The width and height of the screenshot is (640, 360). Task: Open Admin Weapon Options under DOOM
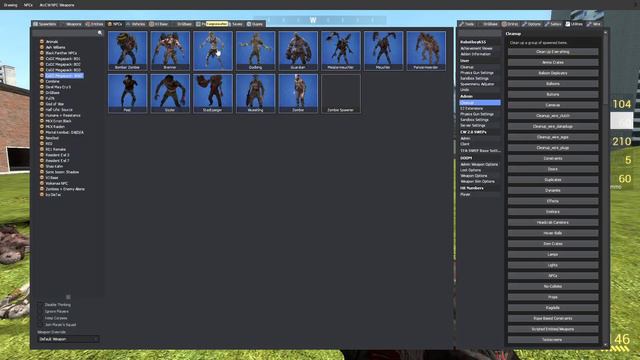480,164
